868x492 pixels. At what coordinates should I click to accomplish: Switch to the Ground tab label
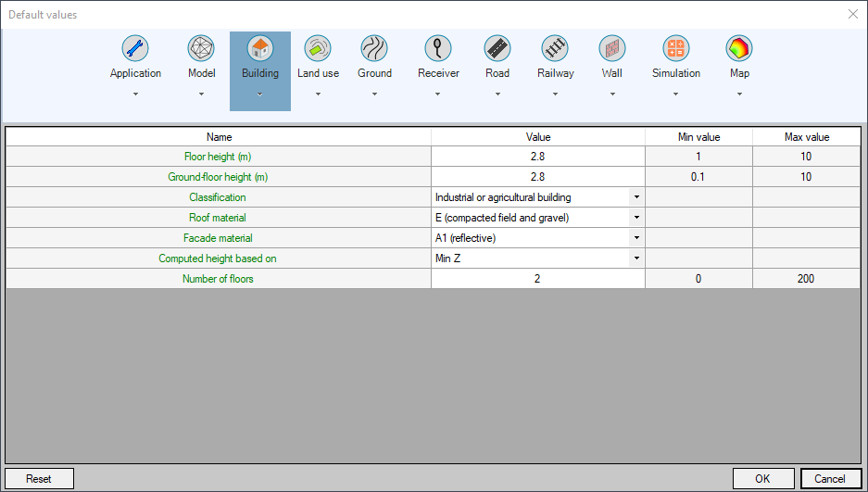coord(374,73)
